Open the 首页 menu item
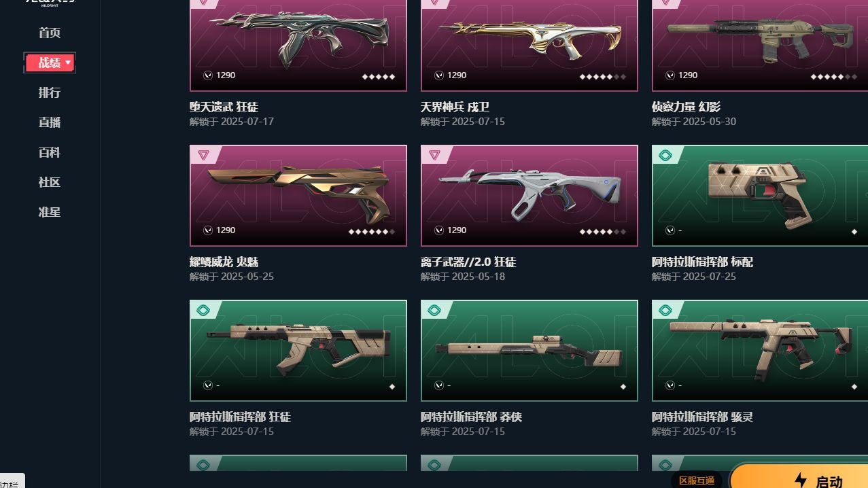Viewport: 868px width, 488px height. pos(50,33)
